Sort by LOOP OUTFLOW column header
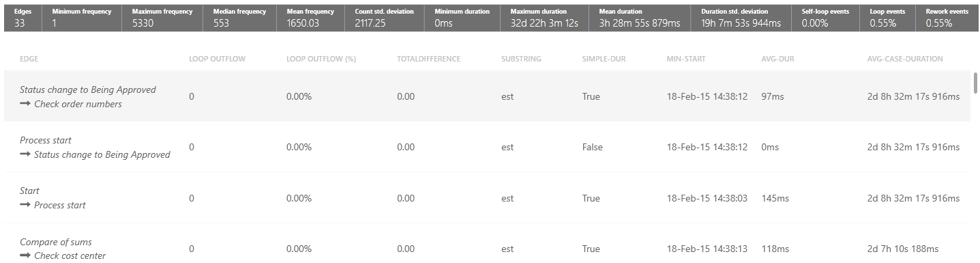The height and width of the screenshot is (263, 980). [217, 59]
